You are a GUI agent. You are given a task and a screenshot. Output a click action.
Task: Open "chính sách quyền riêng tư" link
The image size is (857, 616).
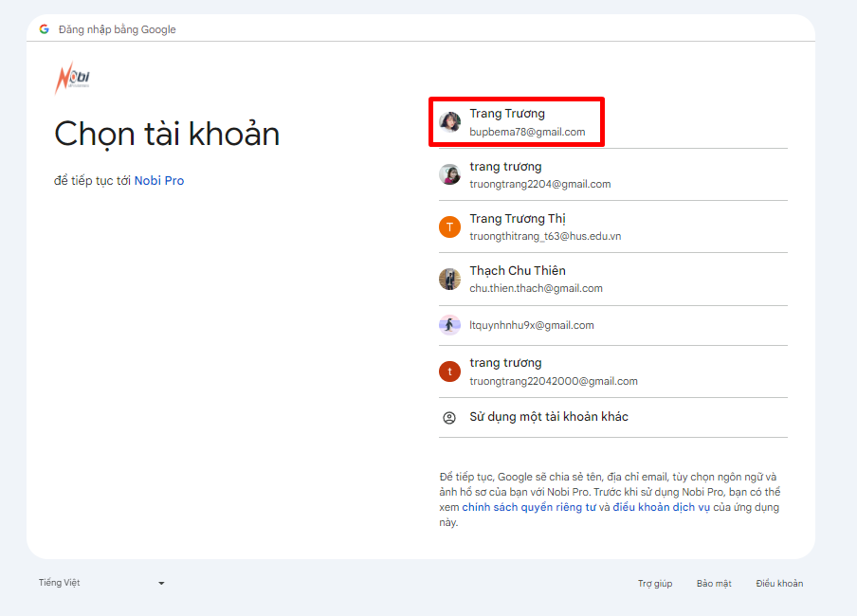529,508
